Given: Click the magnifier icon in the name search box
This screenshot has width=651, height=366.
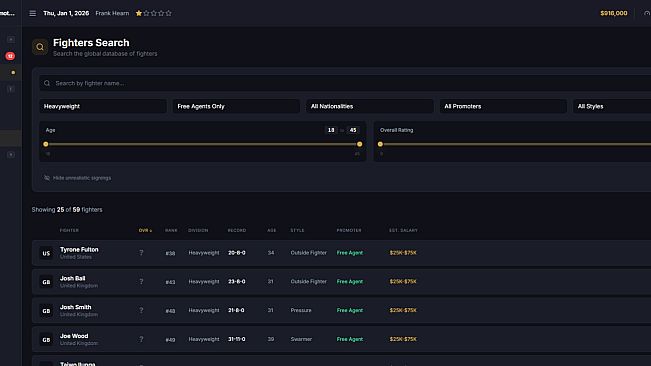Looking at the screenshot, I should [x=47, y=83].
